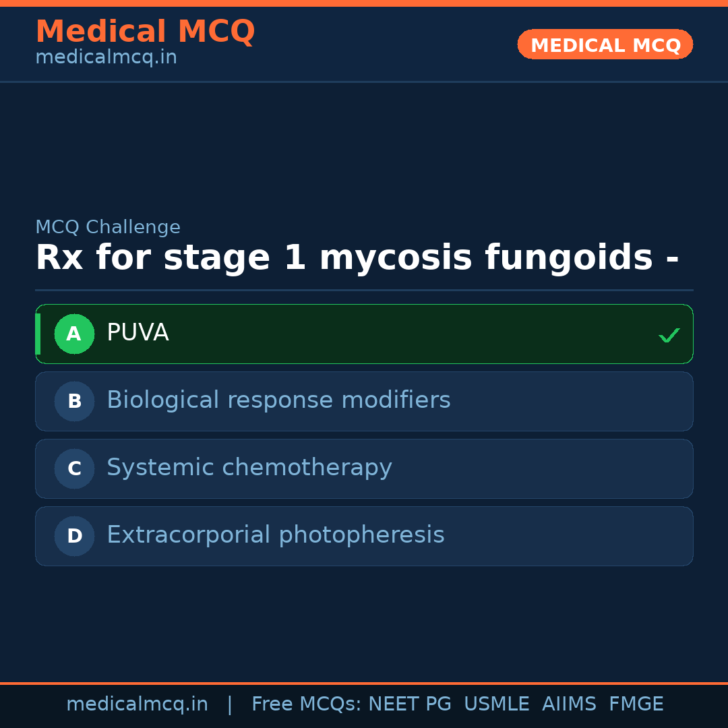Viewport: 728px width, 728px height.
Task: Click the C circle badge icon
Action: click(x=74, y=468)
